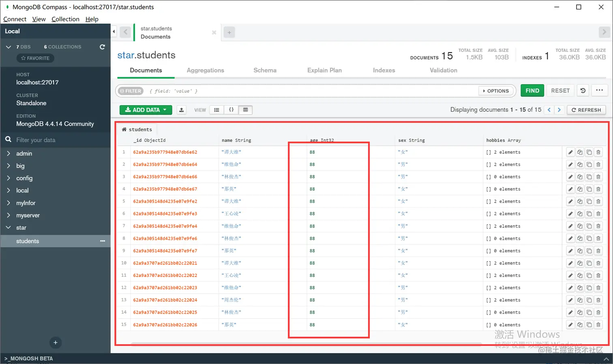Open a new tab with plus
The image size is (613, 364).
coord(229,32)
